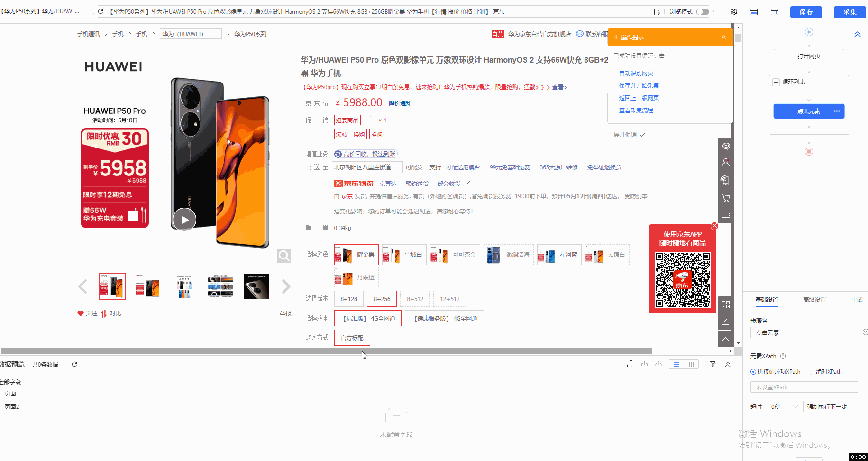Refresh the data preview

[74, 364]
